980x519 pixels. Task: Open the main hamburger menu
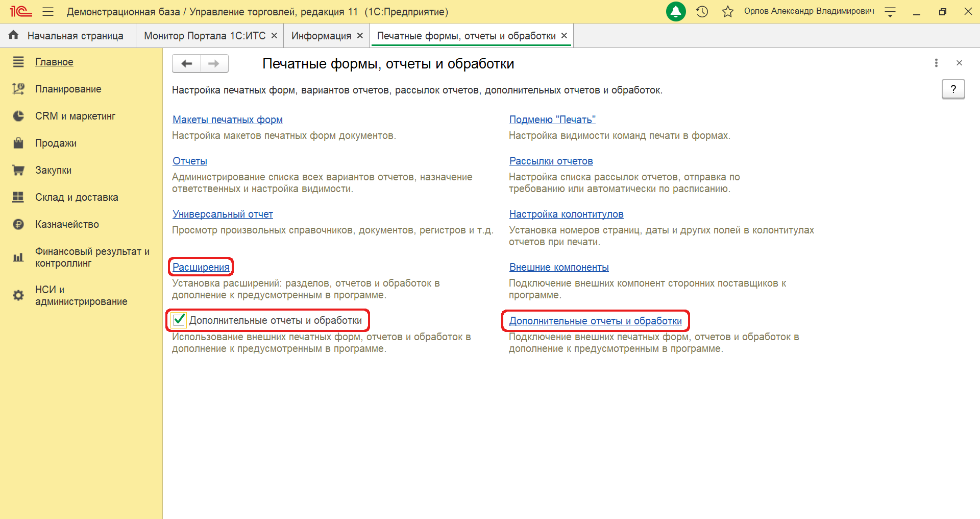pyautogui.click(x=48, y=12)
